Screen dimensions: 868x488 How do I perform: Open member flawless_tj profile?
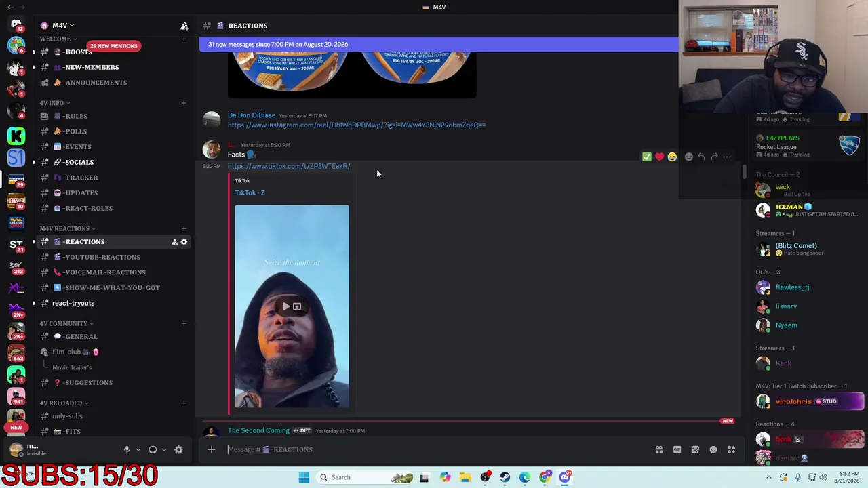[792, 287]
